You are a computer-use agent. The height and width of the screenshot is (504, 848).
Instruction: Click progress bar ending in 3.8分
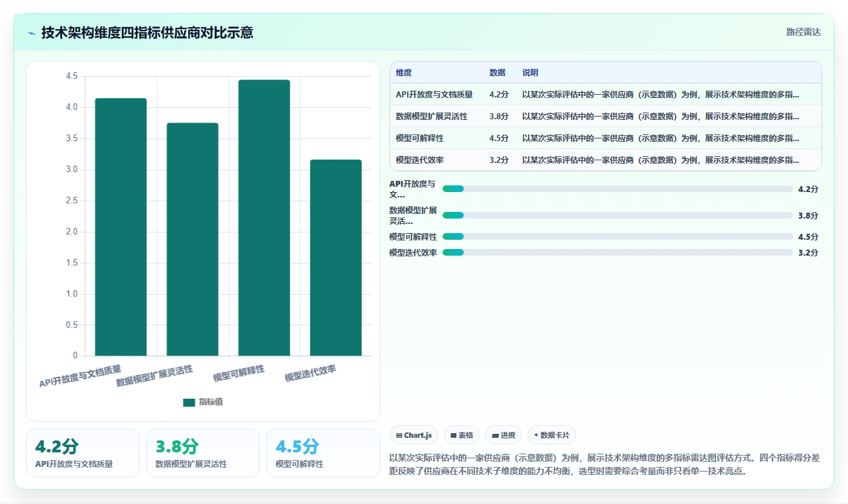pos(617,215)
